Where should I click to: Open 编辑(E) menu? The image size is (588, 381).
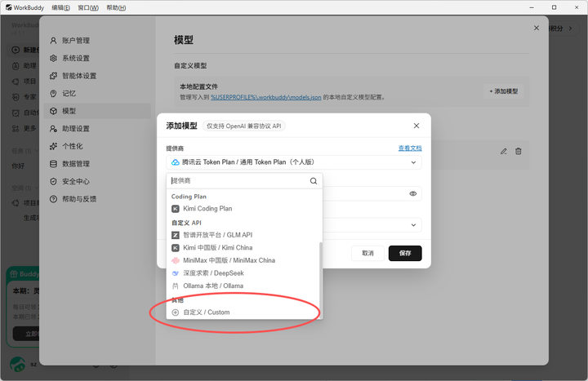click(x=60, y=7)
